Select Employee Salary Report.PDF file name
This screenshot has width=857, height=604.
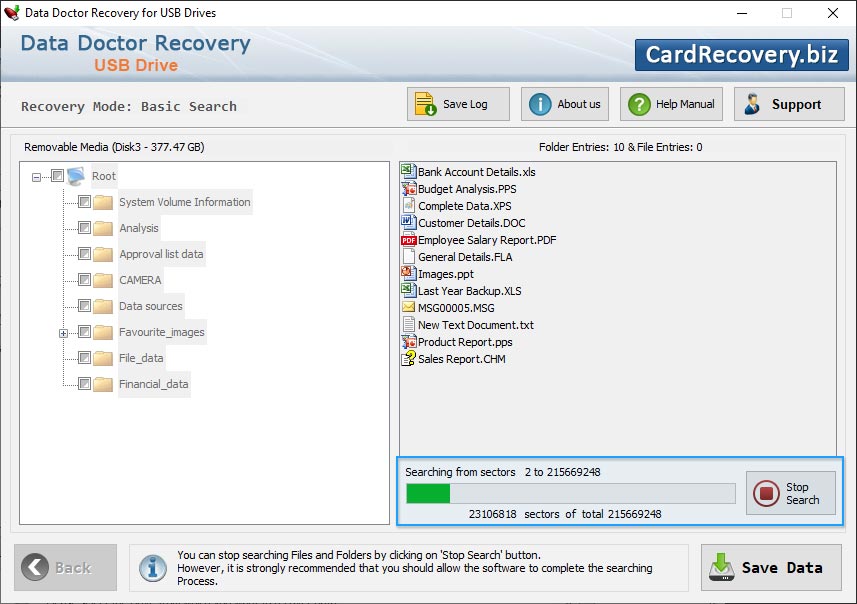487,240
